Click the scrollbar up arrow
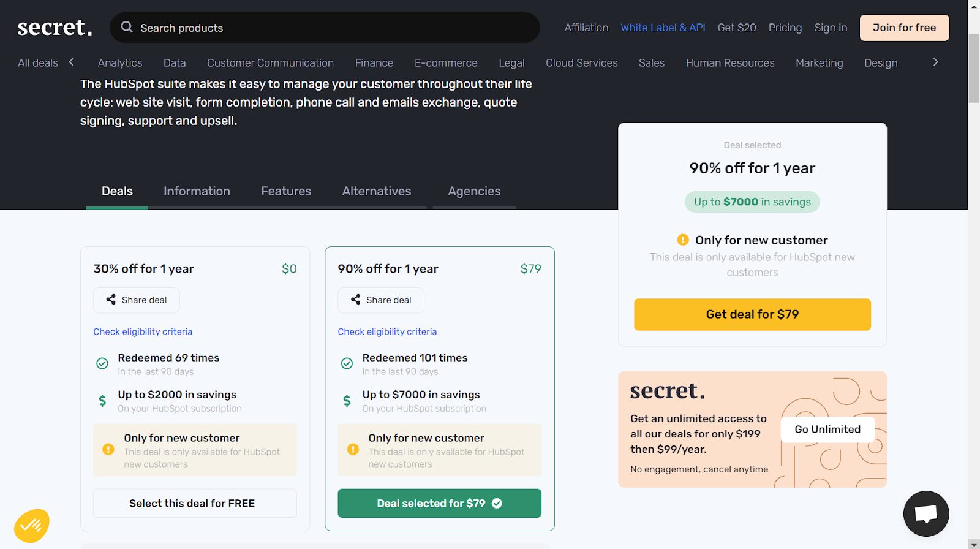The height and width of the screenshot is (549, 980). tap(974, 6)
